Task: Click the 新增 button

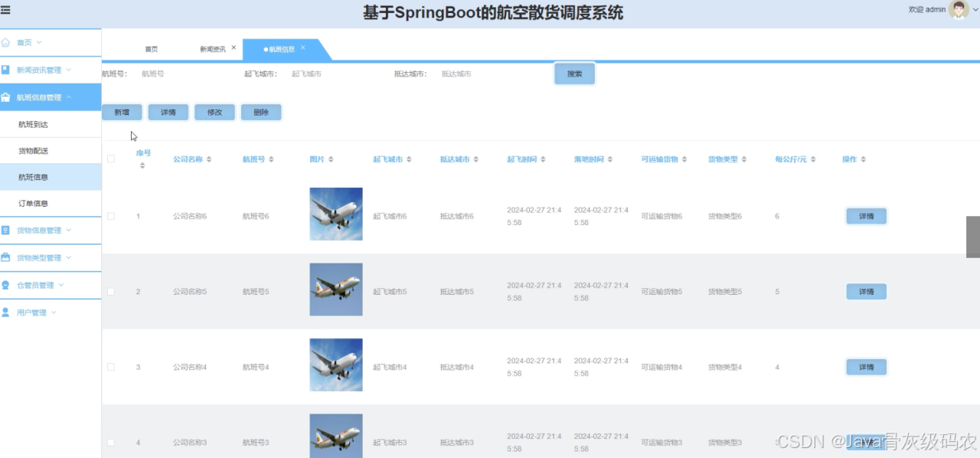Action: coord(122,113)
